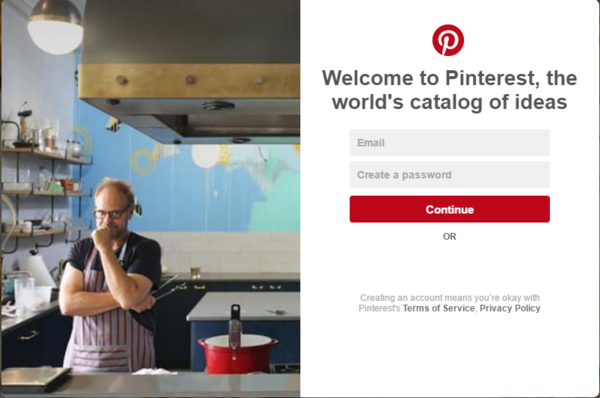This screenshot has height=398, width=600.
Task: Click the red pot on the counter
Action: pos(238,353)
